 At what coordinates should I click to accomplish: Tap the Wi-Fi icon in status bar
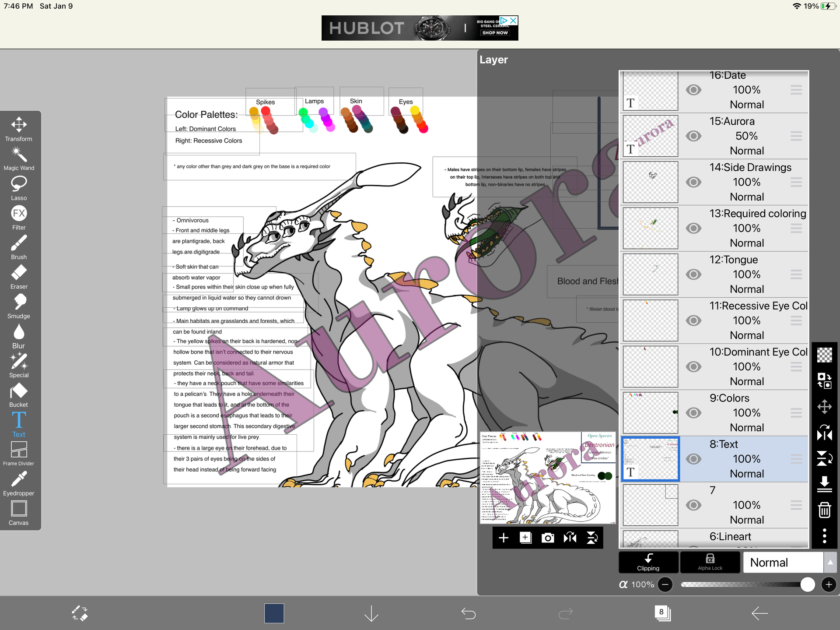coord(797,6)
